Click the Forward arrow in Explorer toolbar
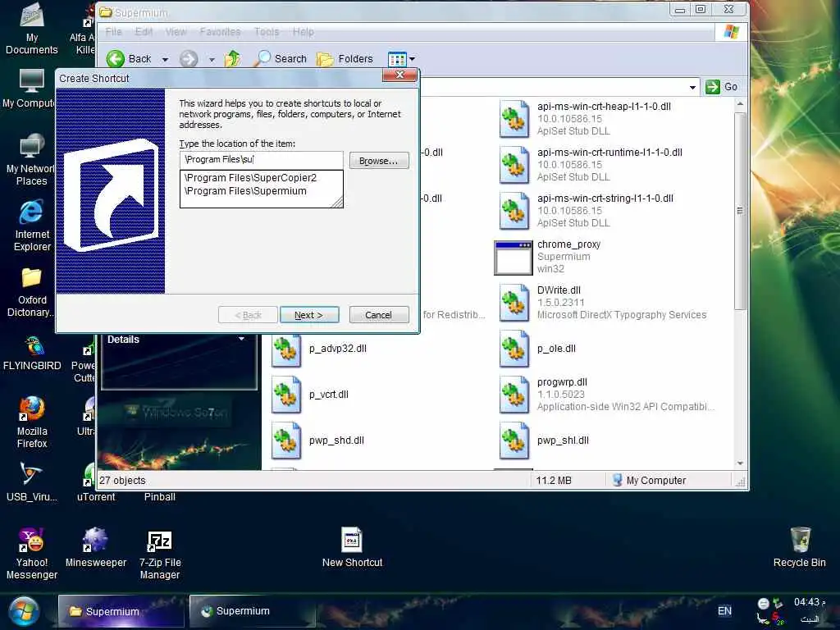 [x=189, y=58]
